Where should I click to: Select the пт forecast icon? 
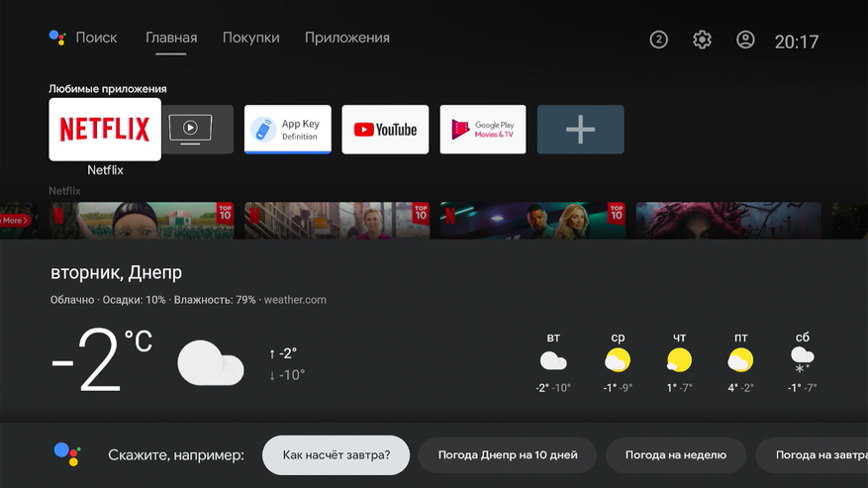(x=740, y=360)
